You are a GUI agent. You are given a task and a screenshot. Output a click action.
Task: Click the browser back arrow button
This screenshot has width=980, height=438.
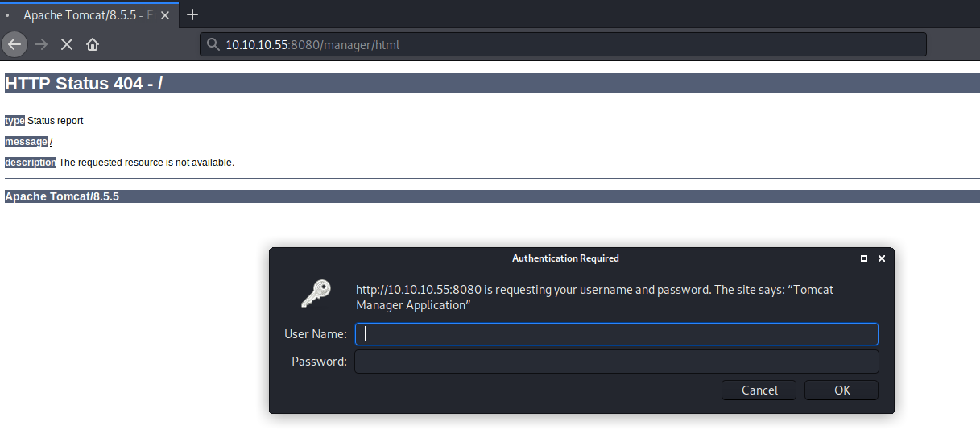(x=14, y=44)
